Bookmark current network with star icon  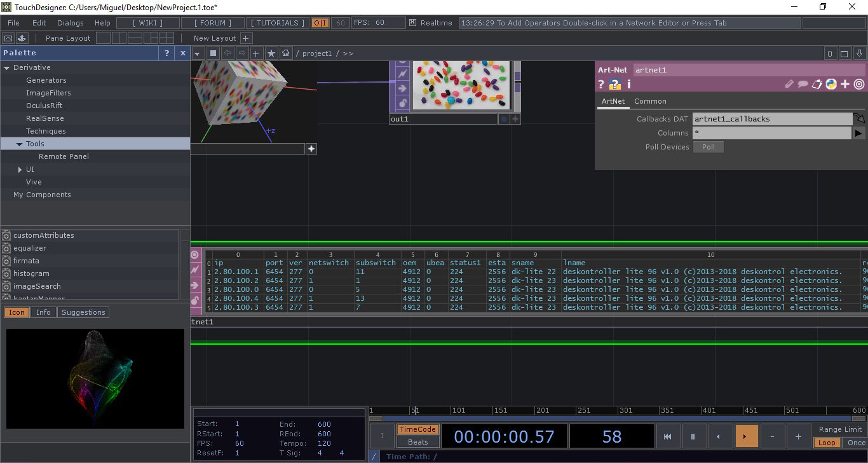point(271,53)
